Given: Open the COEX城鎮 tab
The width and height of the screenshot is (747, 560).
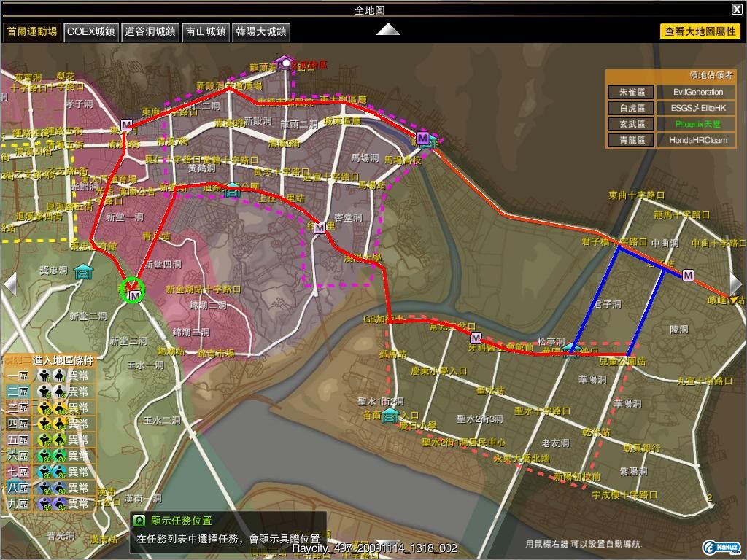Looking at the screenshot, I should pyautogui.click(x=91, y=32).
